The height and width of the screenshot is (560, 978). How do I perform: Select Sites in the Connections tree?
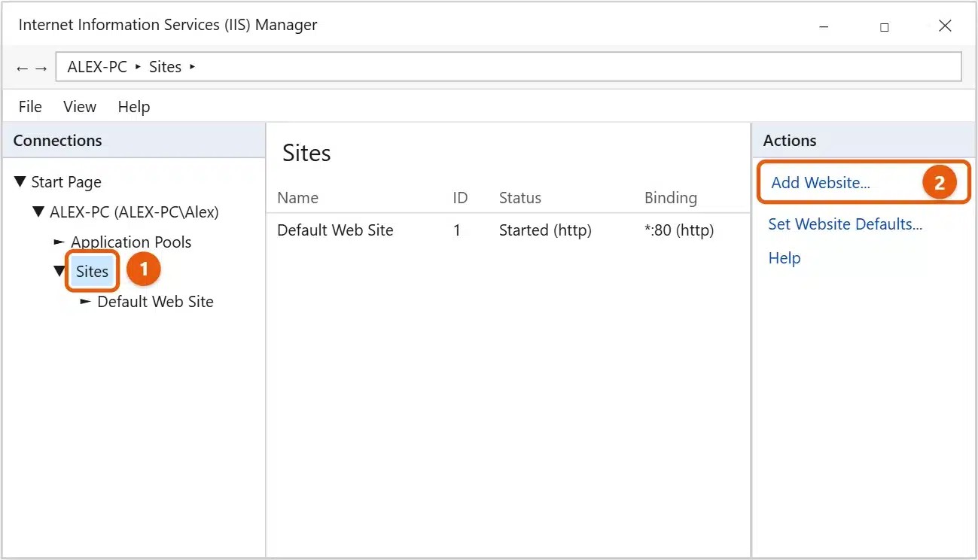(x=93, y=272)
